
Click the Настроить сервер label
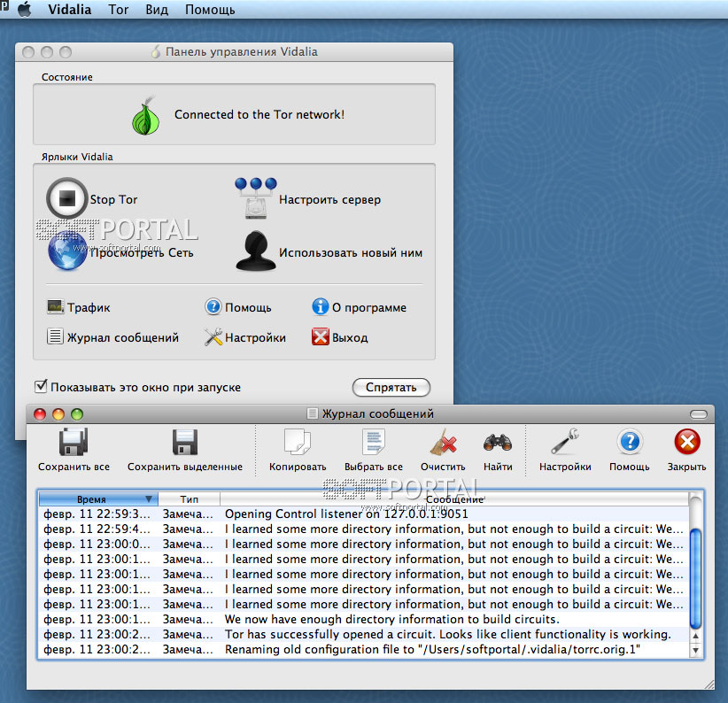tap(329, 199)
